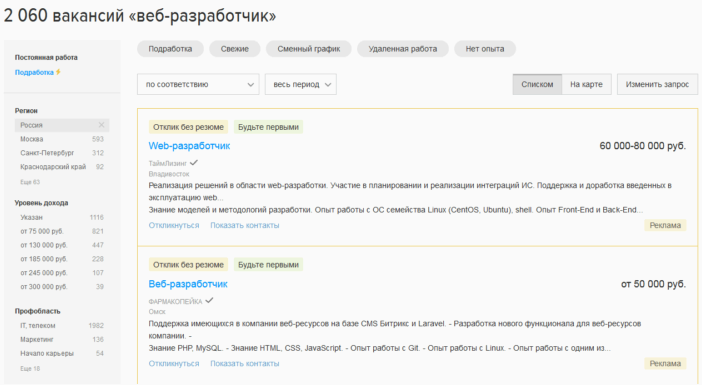This screenshot has width=702, height=385.
Task: Open the Web-разработчик vacancy title
Action: click(x=189, y=146)
